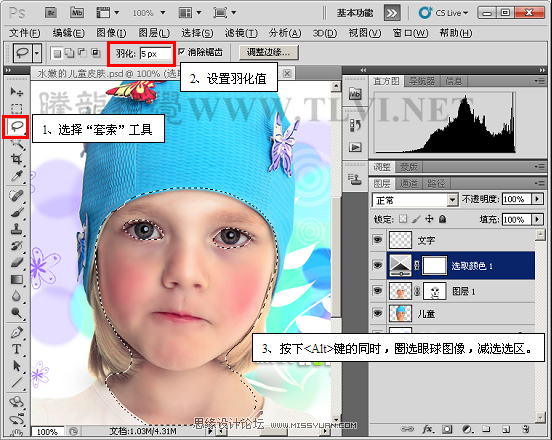The image size is (552, 440).
Task: Select the Gradient tool
Action: coord(16,279)
